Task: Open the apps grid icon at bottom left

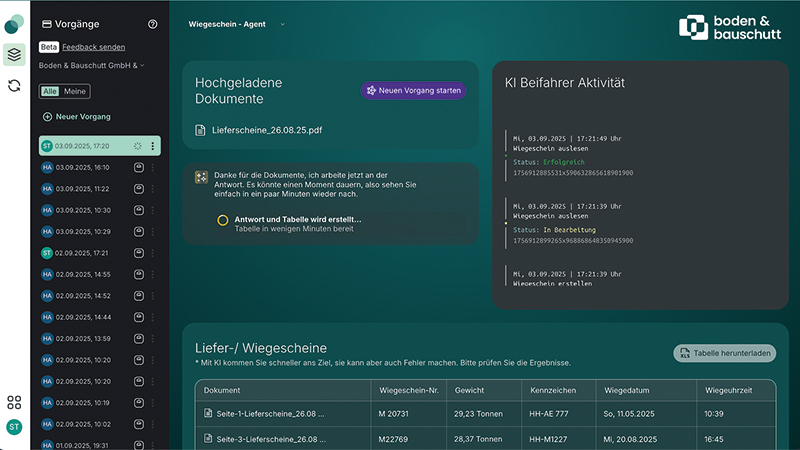Action: 14,402
